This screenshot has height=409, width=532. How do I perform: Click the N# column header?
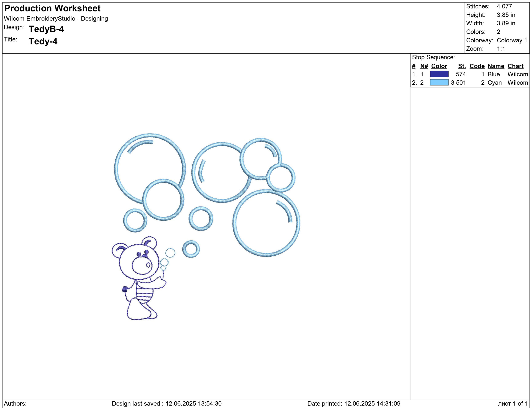coord(424,66)
